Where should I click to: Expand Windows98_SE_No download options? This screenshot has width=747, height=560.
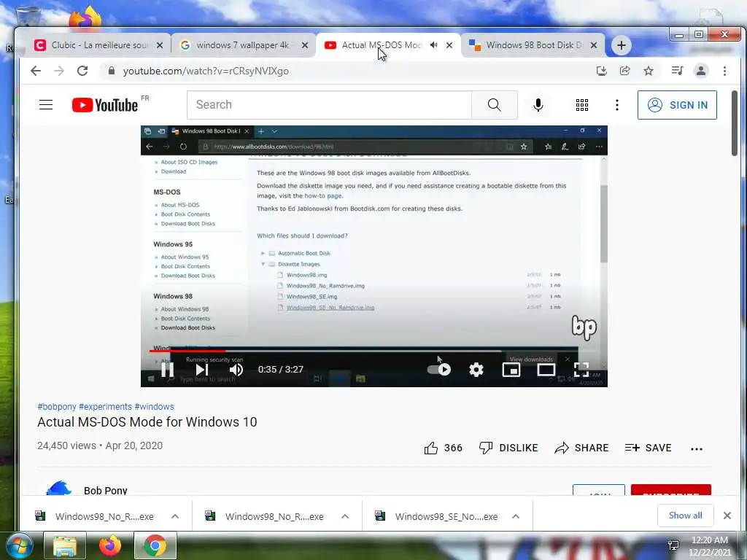click(x=516, y=517)
